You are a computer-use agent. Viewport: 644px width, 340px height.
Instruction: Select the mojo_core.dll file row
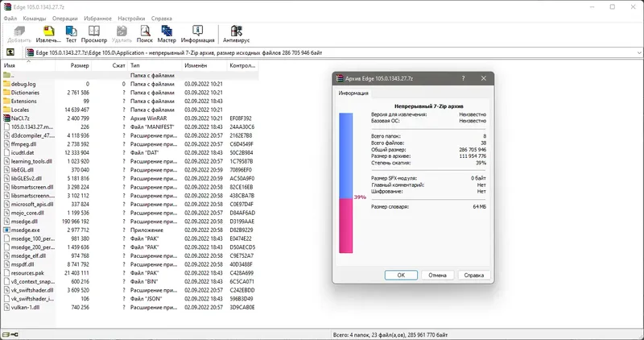[130, 213]
